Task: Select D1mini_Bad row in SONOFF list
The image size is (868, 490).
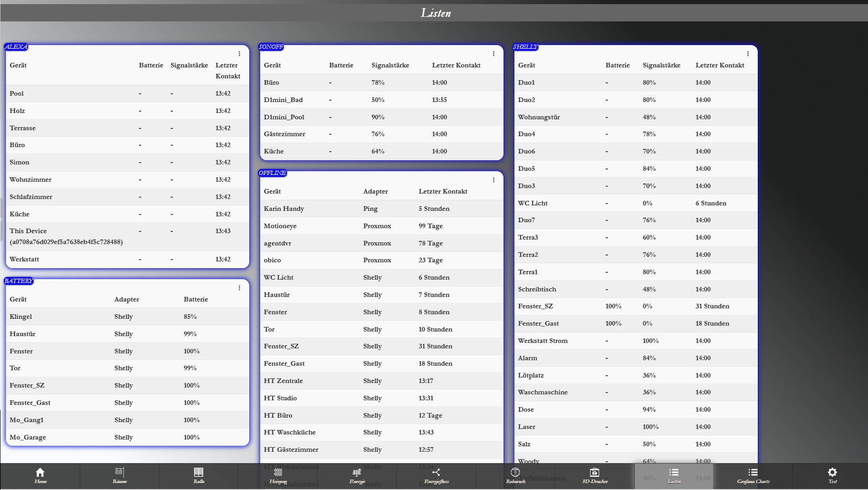Action: (x=381, y=100)
